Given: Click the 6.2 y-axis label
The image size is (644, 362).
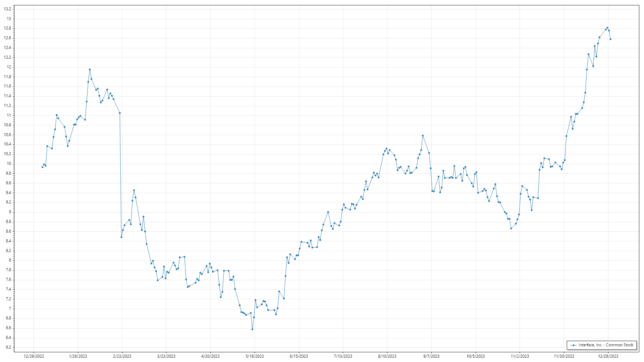Looking at the screenshot, I should click(8, 347).
